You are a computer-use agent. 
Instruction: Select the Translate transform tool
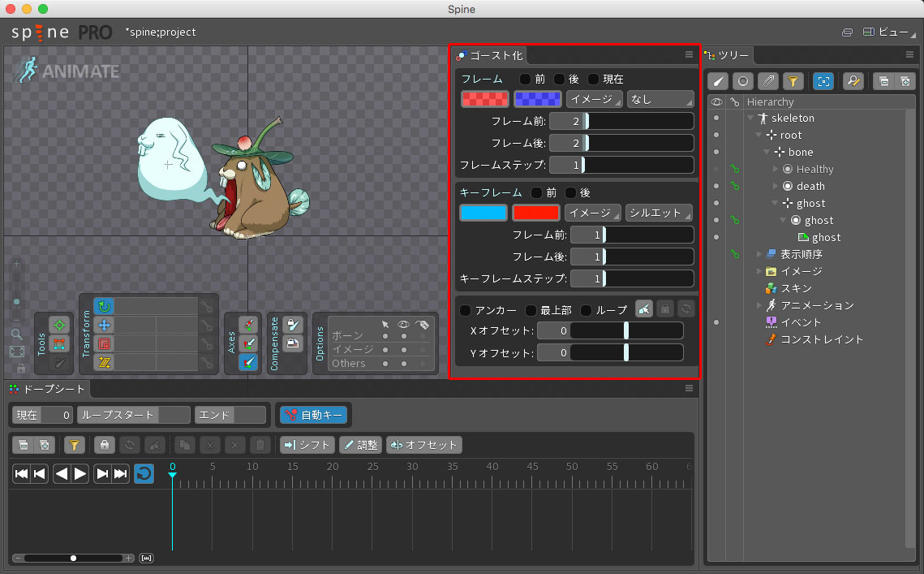(x=105, y=325)
